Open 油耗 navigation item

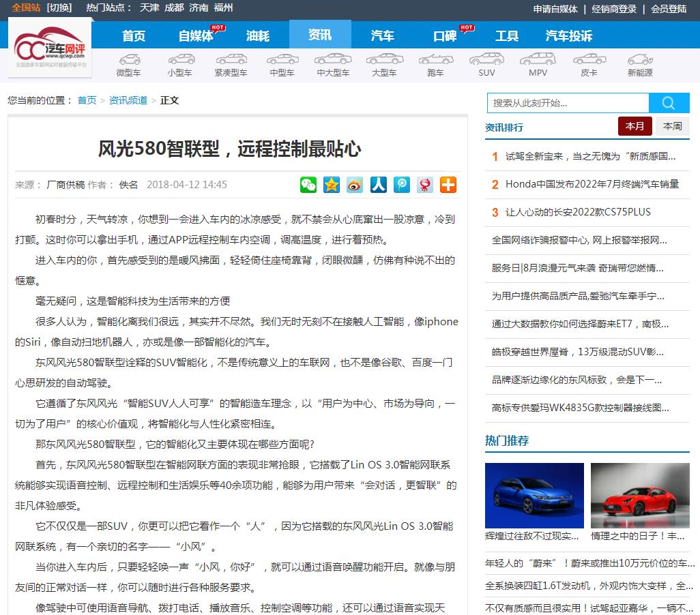point(258,35)
